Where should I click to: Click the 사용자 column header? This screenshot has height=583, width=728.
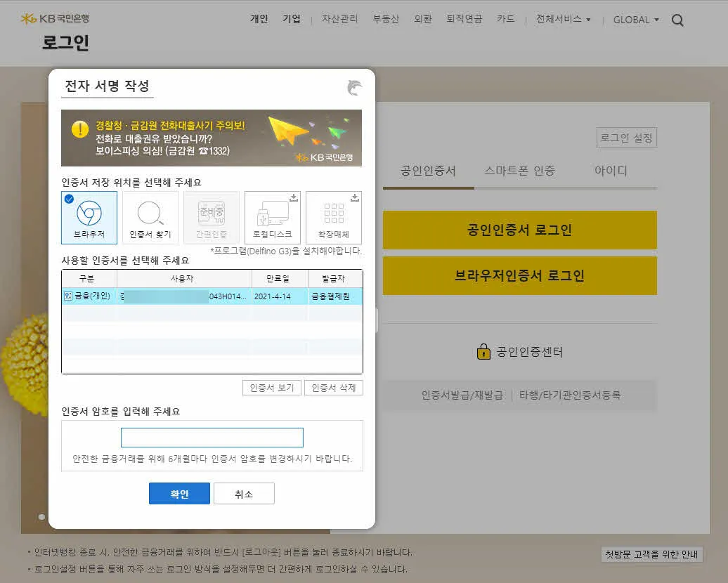click(184, 279)
